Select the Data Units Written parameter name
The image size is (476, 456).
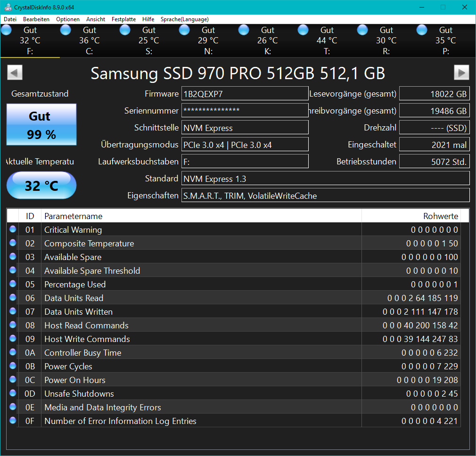(78, 311)
